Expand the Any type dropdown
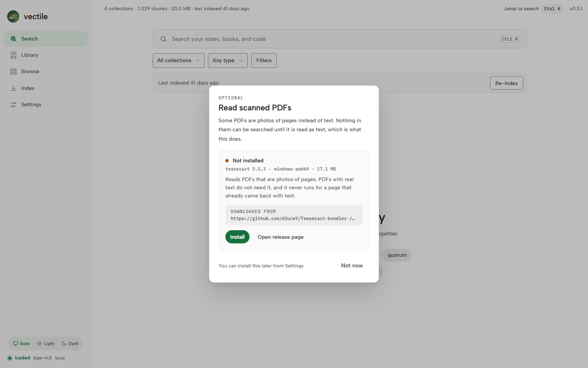588x368 pixels. pyautogui.click(x=227, y=61)
